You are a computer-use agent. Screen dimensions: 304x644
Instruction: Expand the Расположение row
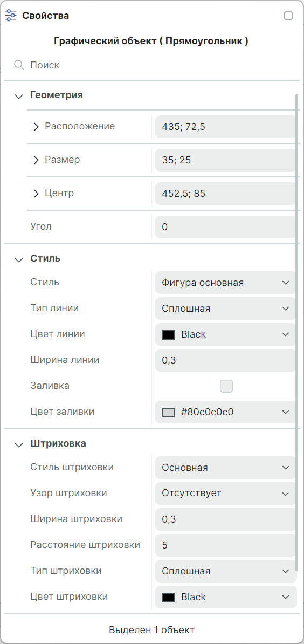(36, 127)
